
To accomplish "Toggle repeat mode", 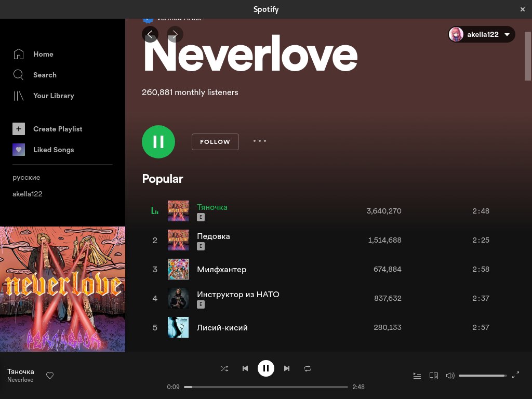I will click(x=308, y=368).
